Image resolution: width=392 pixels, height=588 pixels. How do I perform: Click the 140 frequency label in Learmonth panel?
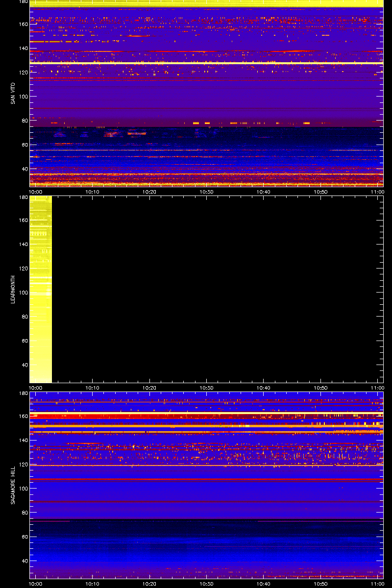pyautogui.click(x=23, y=244)
